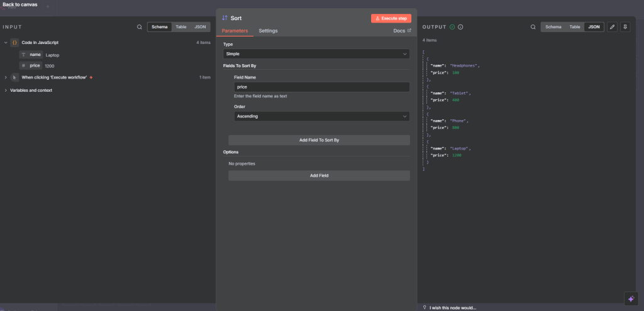Click the search icon in the Input panel
Viewport: 644px width, 311px height.
click(x=140, y=27)
